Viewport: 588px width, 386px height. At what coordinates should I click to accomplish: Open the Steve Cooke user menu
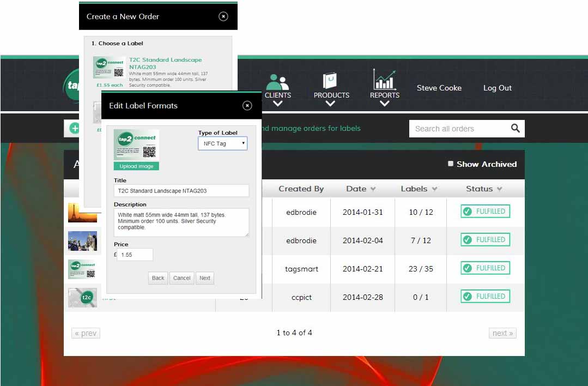click(x=439, y=88)
